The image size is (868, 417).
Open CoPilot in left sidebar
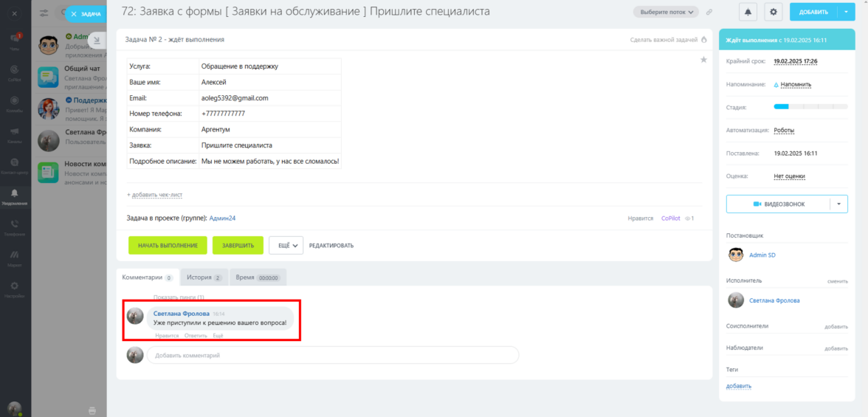(x=15, y=72)
